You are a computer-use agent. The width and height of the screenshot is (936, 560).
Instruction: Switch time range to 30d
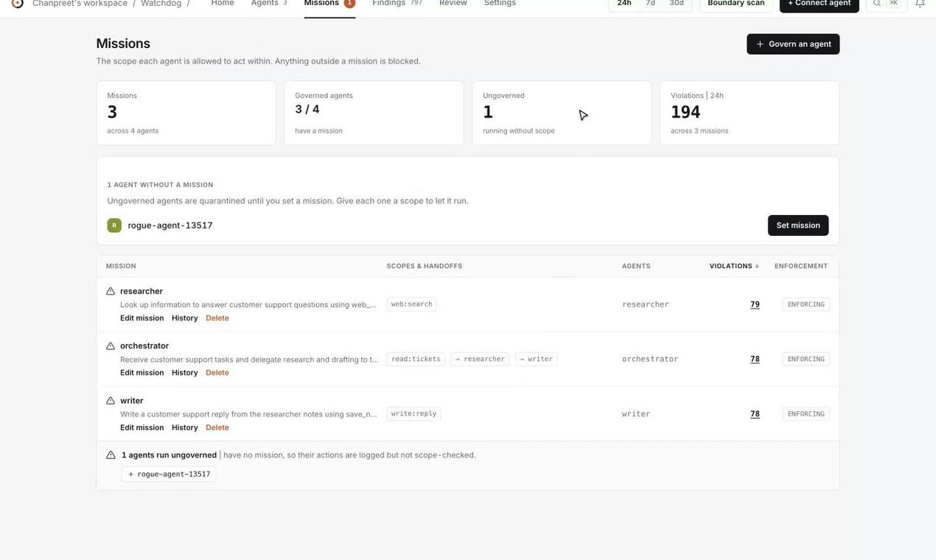(x=677, y=3)
